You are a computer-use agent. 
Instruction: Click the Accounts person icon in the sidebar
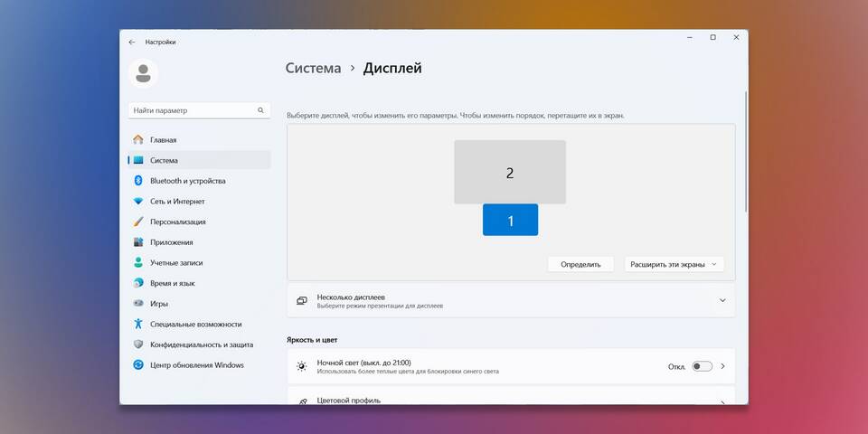pyautogui.click(x=138, y=262)
